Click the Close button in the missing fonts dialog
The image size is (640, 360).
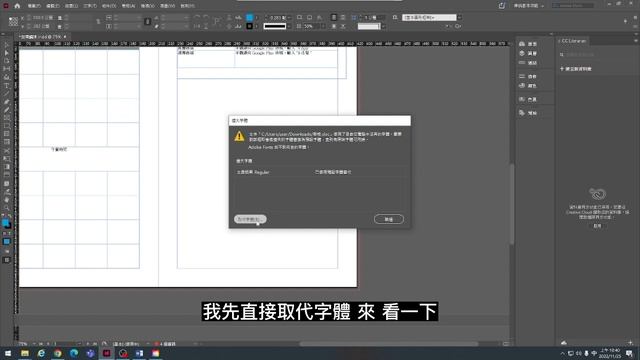coord(389,219)
